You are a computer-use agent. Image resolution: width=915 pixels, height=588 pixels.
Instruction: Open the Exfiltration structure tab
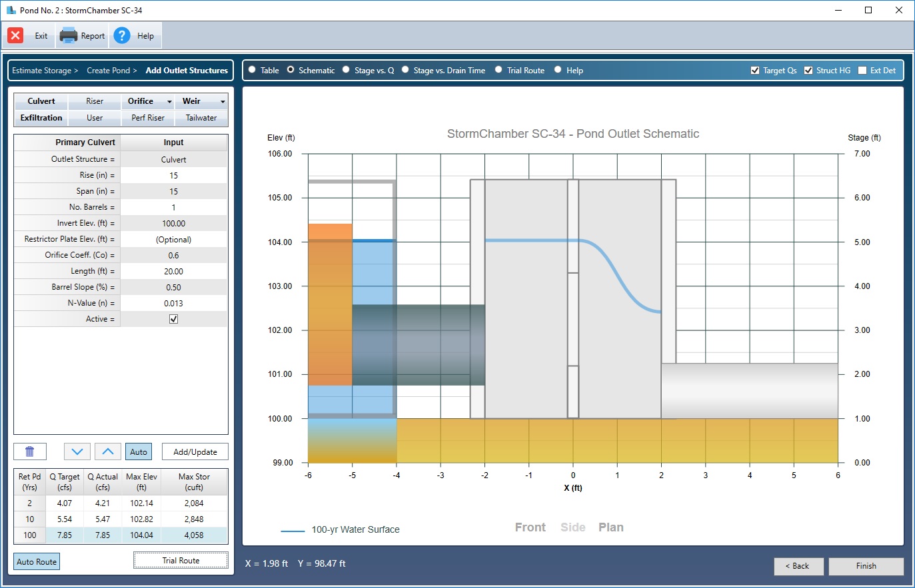point(41,118)
